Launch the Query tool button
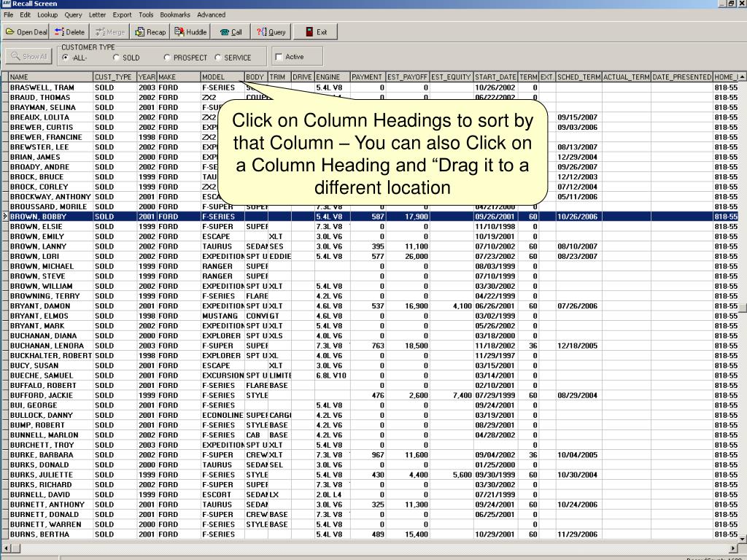The width and height of the screenshot is (747, 560). click(271, 32)
